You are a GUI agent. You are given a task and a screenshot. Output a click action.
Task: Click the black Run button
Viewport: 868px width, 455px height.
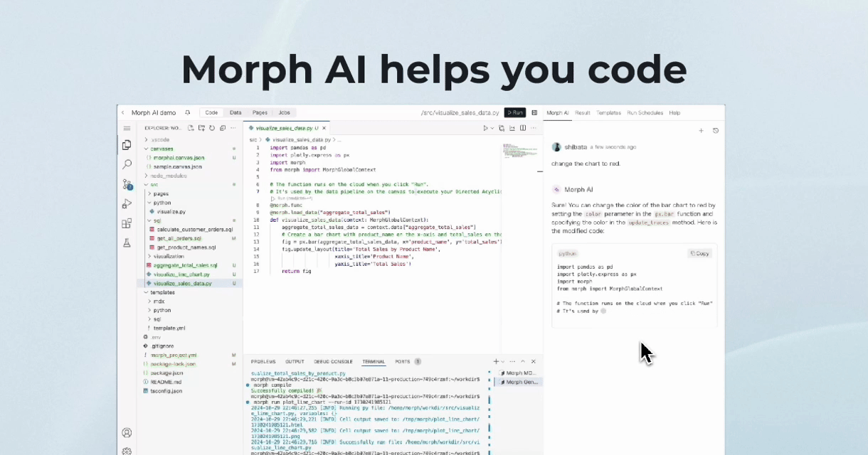pyautogui.click(x=515, y=112)
